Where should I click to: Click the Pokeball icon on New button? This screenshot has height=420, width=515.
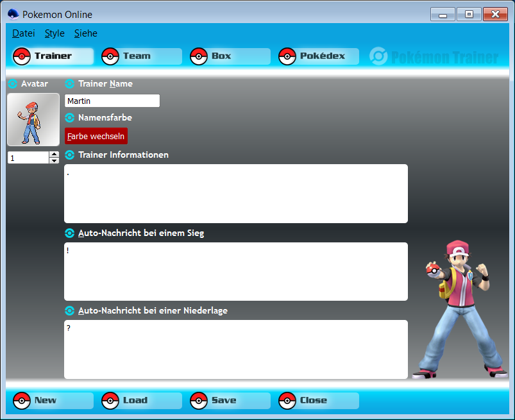pos(22,401)
